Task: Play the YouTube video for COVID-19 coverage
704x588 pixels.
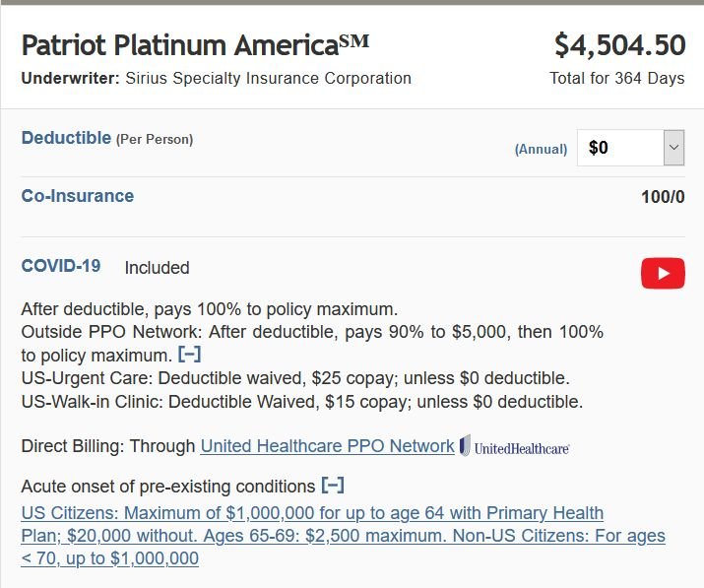Action: tap(663, 273)
